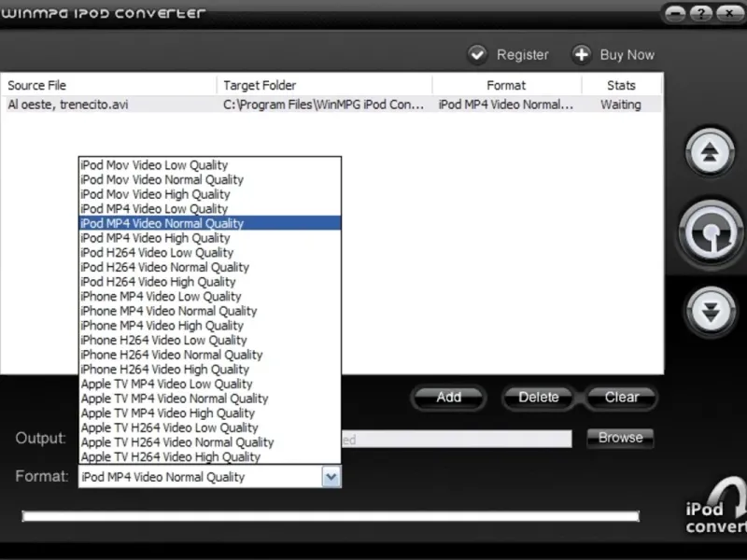Choose highlighted iPod MP4 Video Normal Quality
The width and height of the screenshot is (747, 560).
209,223
